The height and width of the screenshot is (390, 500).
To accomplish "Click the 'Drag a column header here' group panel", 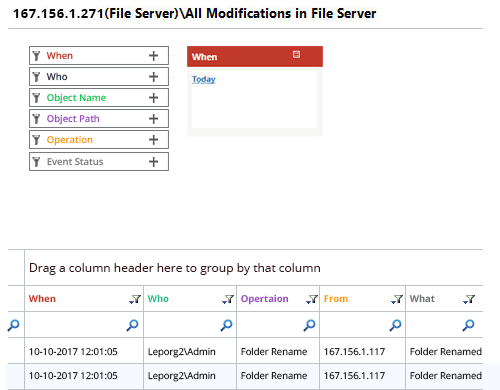I will 254,268.
